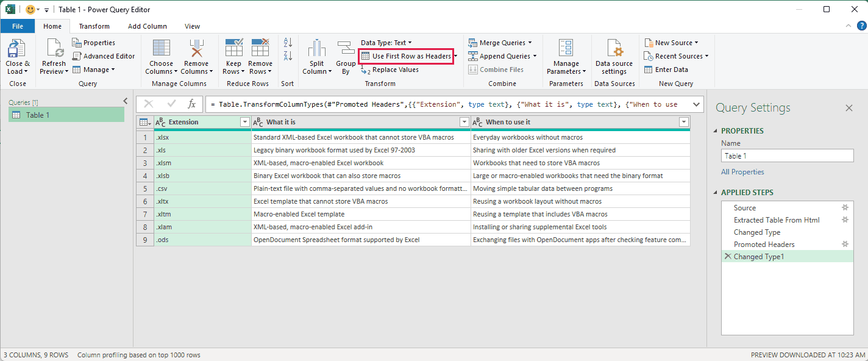The height and width of the screenshot is (361, 868).
Task: Click the All Properties link
Action: pos(742,172)
